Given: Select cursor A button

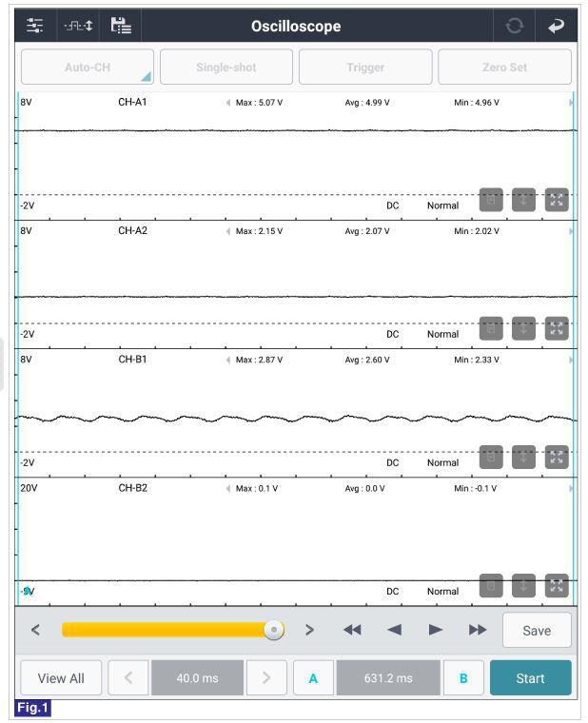Looking at the screenshot, I should (x=313, y=678).
